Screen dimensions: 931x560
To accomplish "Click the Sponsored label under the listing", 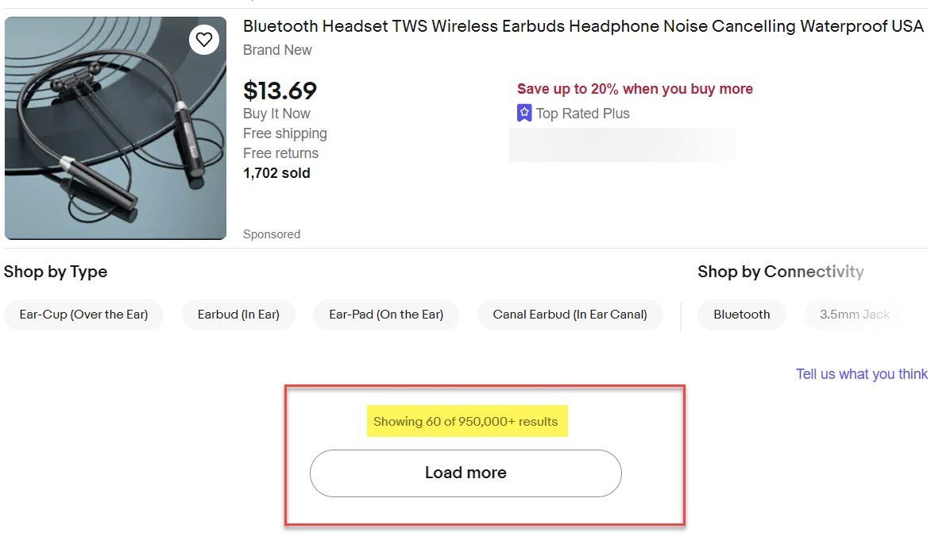I will pos(272,234).
